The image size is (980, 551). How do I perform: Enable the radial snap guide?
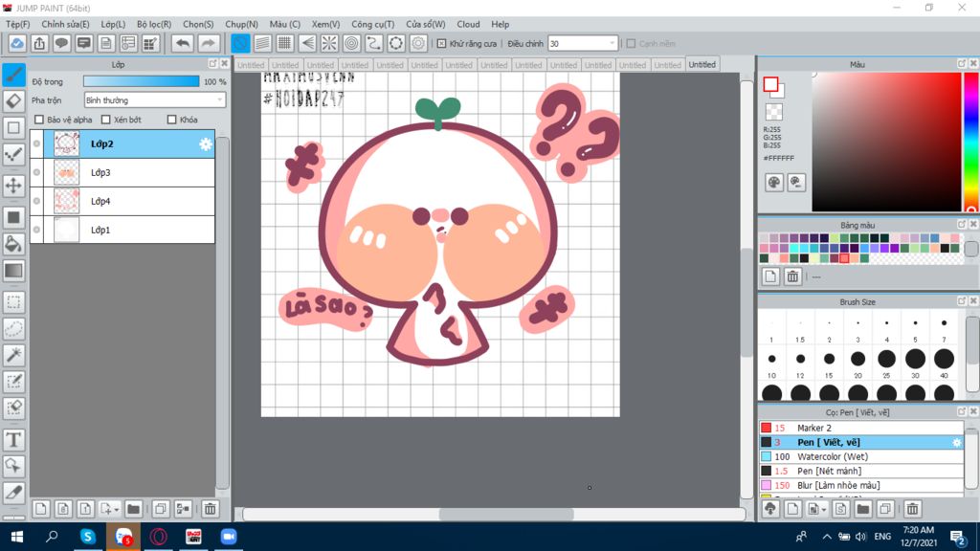tap(329, 43)
